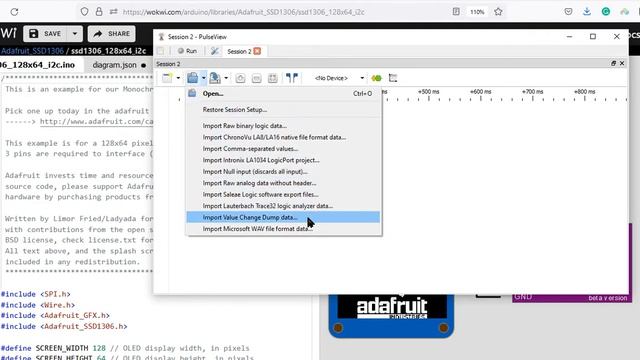Click the Save As disk icon
Image resolution: width=640 pixels, height=360 pixels.
coord(215,78)
